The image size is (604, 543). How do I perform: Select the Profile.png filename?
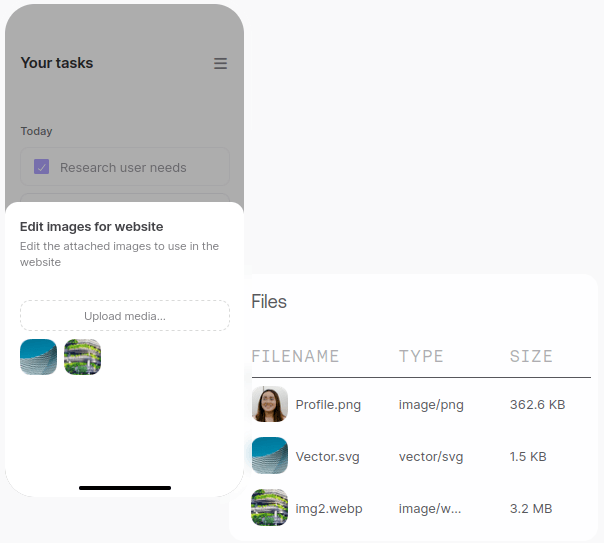(x=328, y=405)
